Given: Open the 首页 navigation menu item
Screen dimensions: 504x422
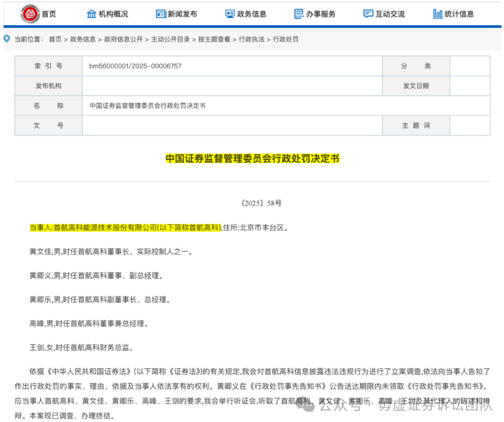Looking at the screenshot, I should click(x=49, y=14).
